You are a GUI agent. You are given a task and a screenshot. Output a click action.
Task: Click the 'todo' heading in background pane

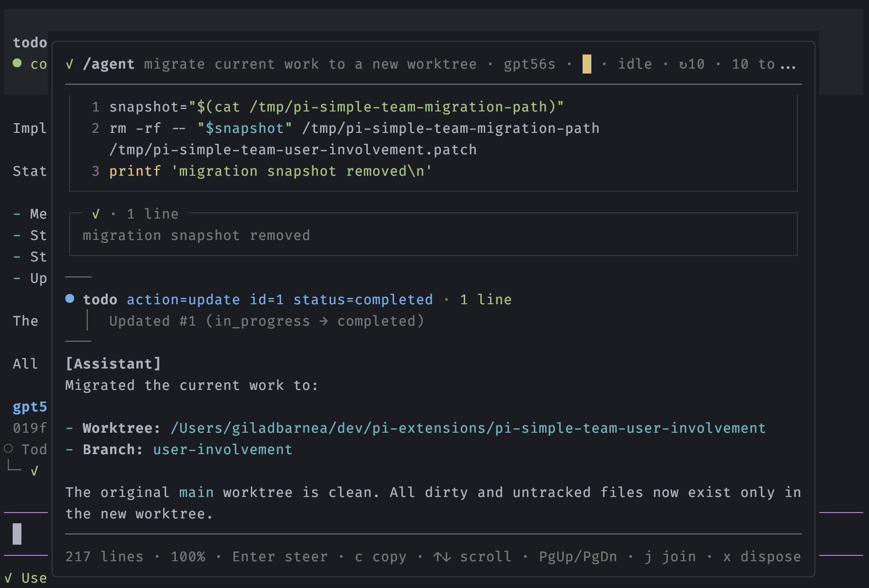pyautogui.click(x=30, y=43)
